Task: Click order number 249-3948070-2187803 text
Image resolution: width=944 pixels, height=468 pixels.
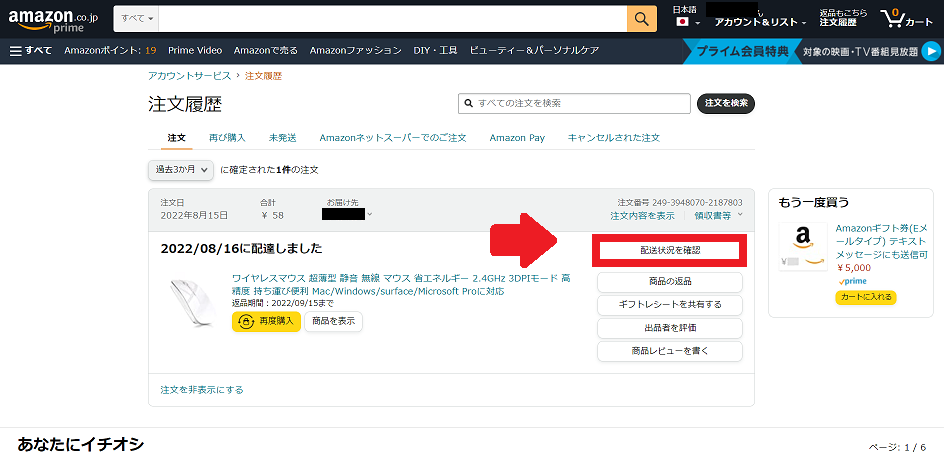Action: [x=697, y=202]
